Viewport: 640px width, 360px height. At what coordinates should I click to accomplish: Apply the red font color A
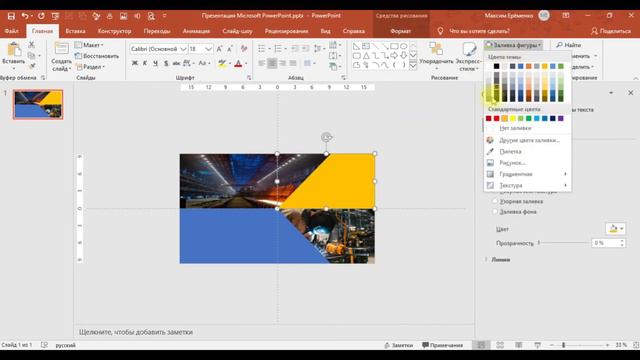coord(238,63)
